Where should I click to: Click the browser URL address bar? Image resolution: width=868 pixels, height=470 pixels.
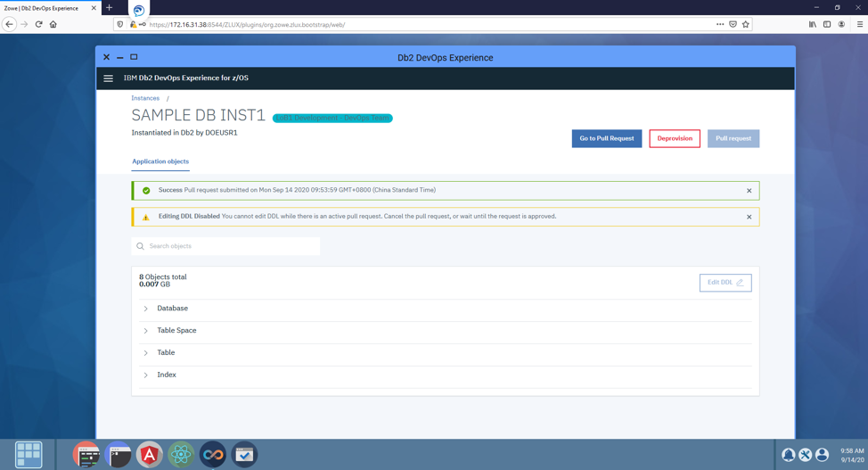[x=432, y=24]
